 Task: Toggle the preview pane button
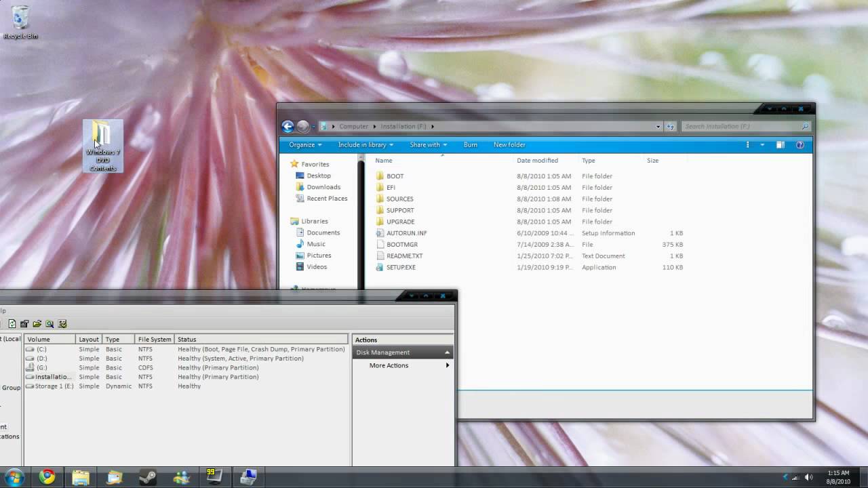pyautogui.click(x=780, y=145)
